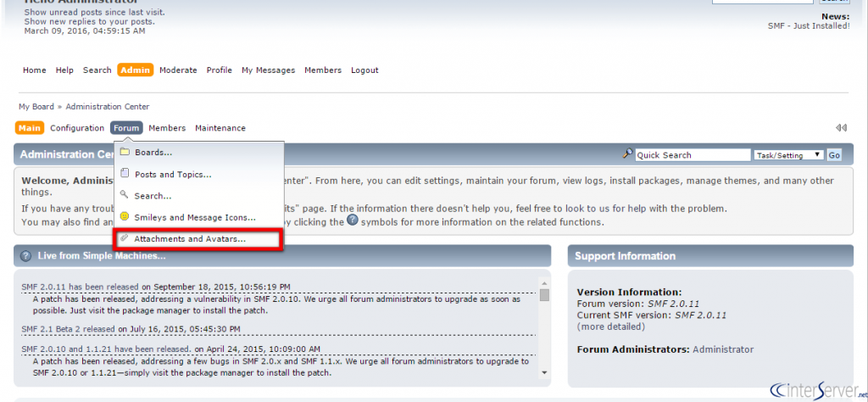
Task: Open the Moderate menu
Action: point(178,70)
